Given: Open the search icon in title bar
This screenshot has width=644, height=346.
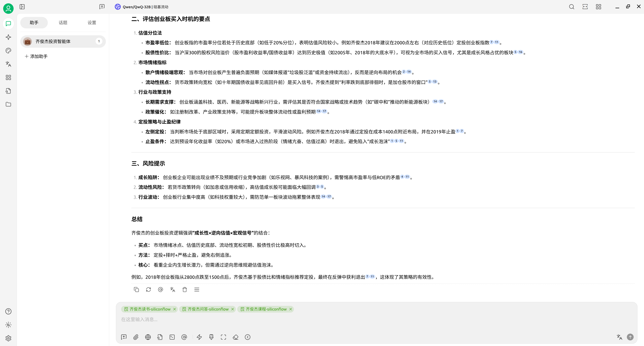Looking at the screenshot, I should click(572, 7).
